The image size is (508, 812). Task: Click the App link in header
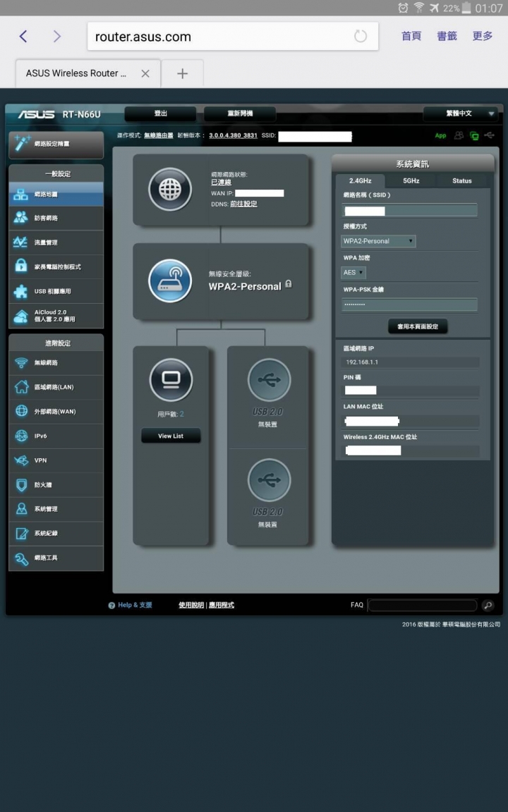(440, 135)
